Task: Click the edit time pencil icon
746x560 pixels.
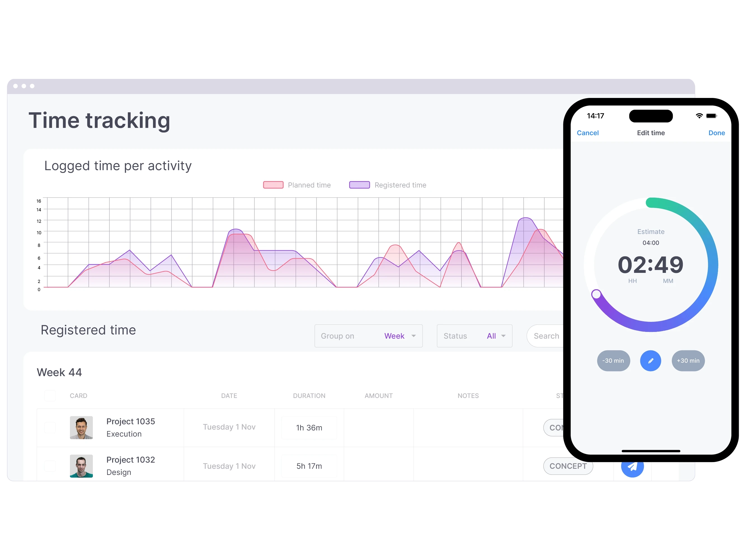Action: (x=651, y=360)
